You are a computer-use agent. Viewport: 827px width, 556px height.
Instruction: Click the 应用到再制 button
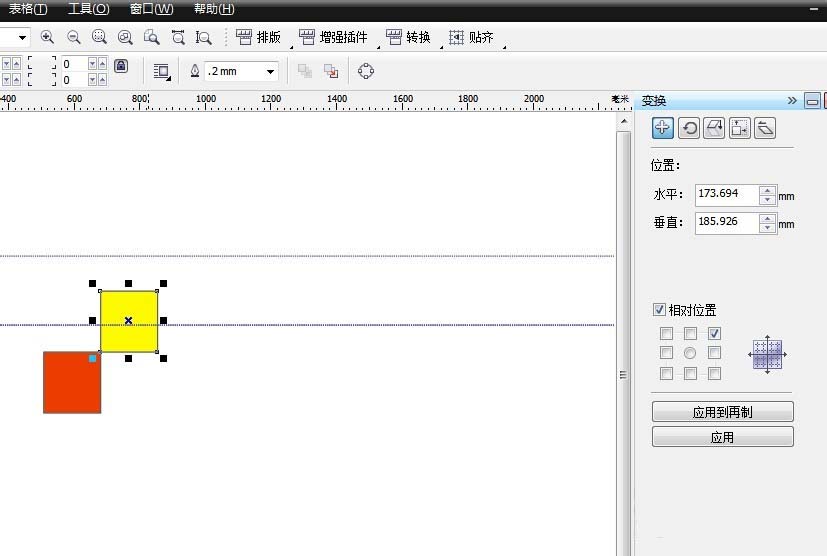pos(723,411)
